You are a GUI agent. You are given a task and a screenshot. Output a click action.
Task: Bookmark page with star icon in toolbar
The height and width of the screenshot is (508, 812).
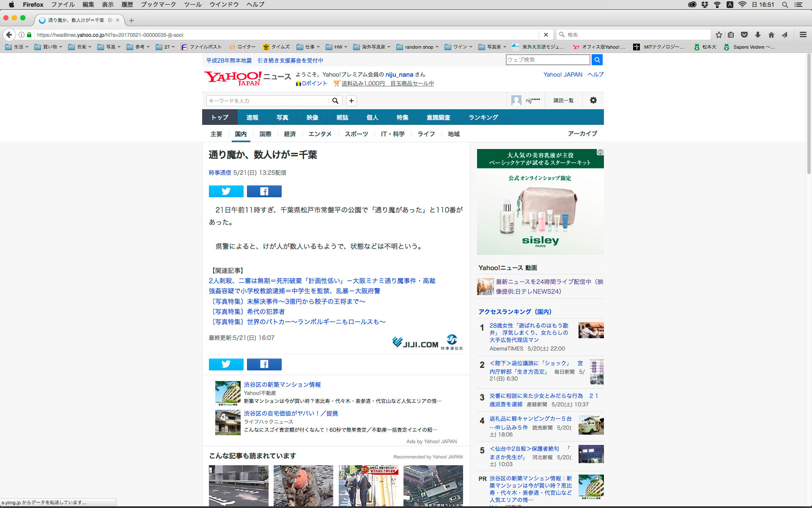tap(719, 35)
